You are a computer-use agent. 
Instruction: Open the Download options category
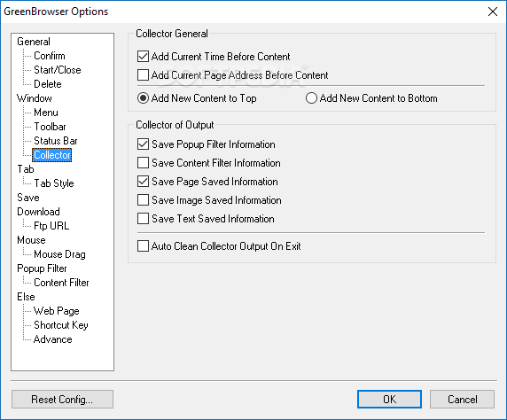click(x=38, y=212)
